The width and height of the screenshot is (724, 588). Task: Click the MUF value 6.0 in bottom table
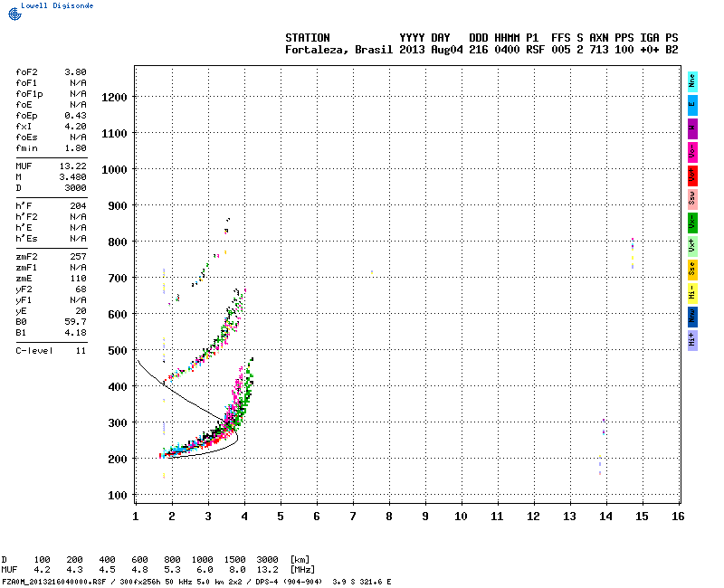tap(205, 570)
